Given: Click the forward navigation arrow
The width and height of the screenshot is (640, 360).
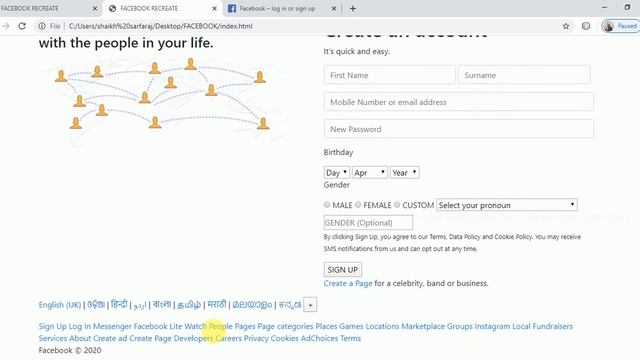Looking at the screenshot, I should click(6, 26).
